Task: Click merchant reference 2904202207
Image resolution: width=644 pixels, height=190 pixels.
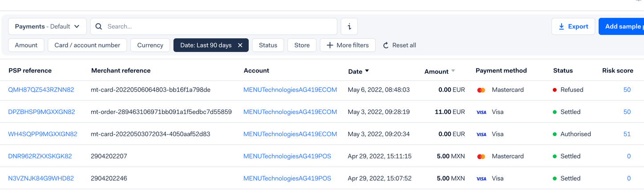Action: [109, 156]
